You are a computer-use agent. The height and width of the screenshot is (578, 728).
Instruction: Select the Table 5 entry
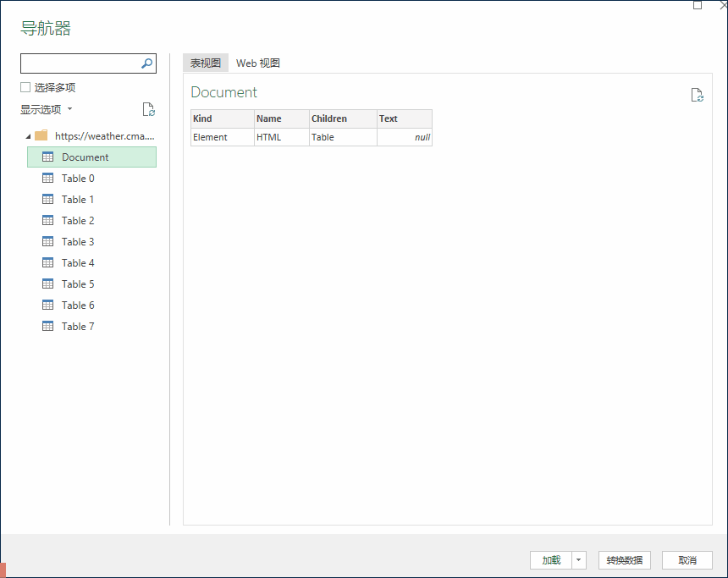click(x=77, y=283)
